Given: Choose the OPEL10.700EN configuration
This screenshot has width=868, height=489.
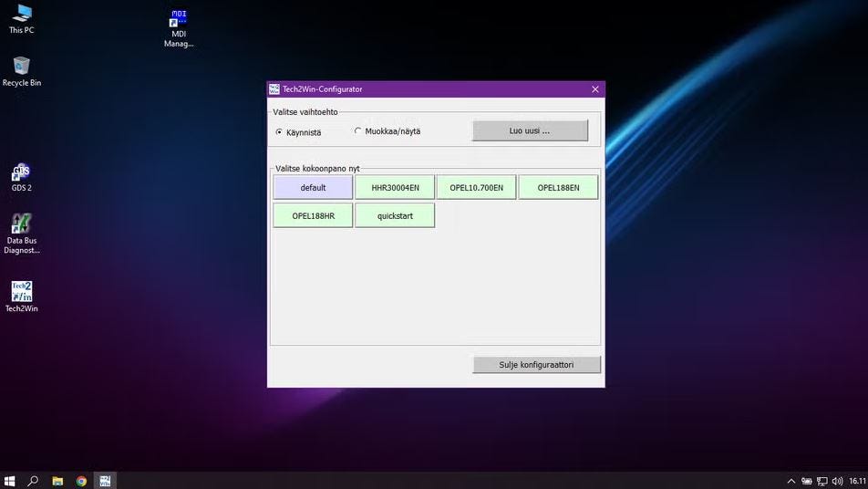Looking at the screenshot, I should tap(477, 188).
